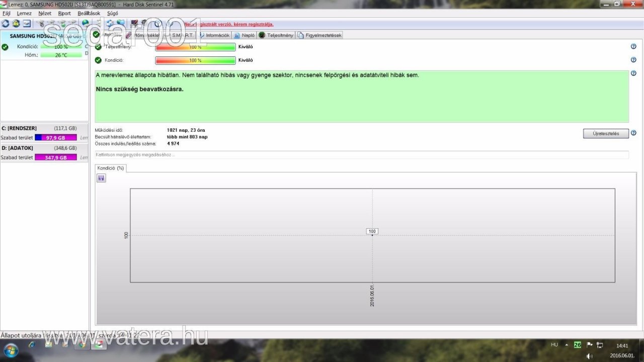Click the C: free space 97,9 GB bar
Viewport: 644px width, 362px height.
(x=56, y=137)
